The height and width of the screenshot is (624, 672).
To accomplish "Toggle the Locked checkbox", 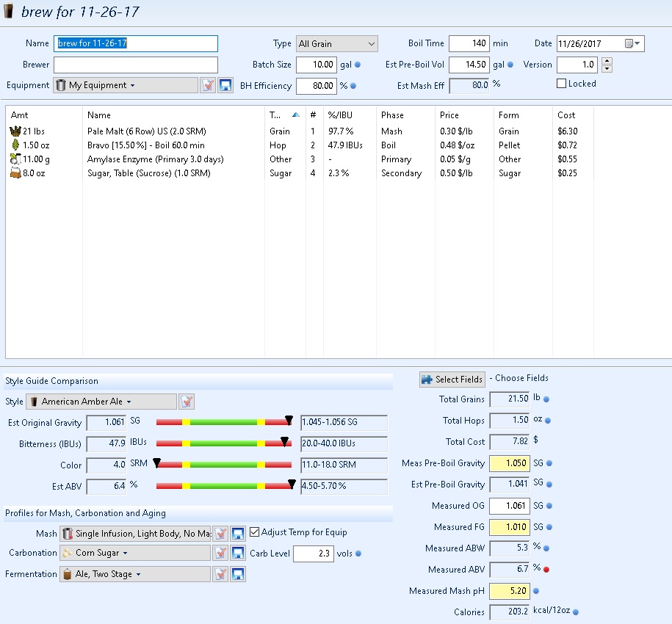I will 561,84.
